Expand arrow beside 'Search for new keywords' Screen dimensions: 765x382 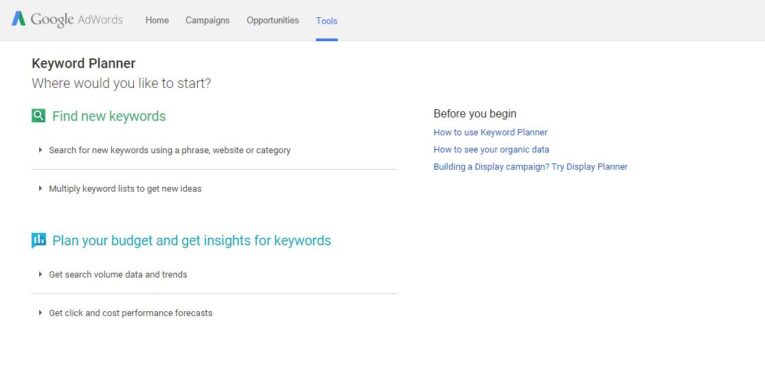tap(40, 150)
